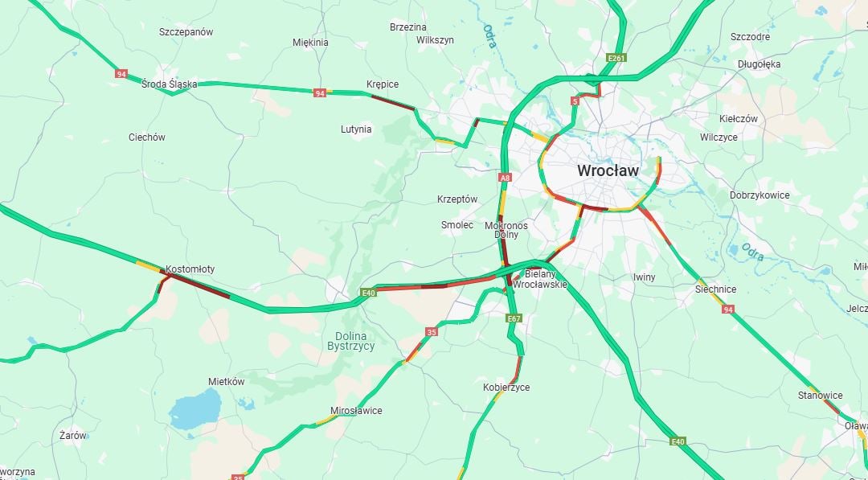Select the 94 shield northwest of Środa Śląska
This screenshot has width=868, height=480.
[x=121, y=74]
